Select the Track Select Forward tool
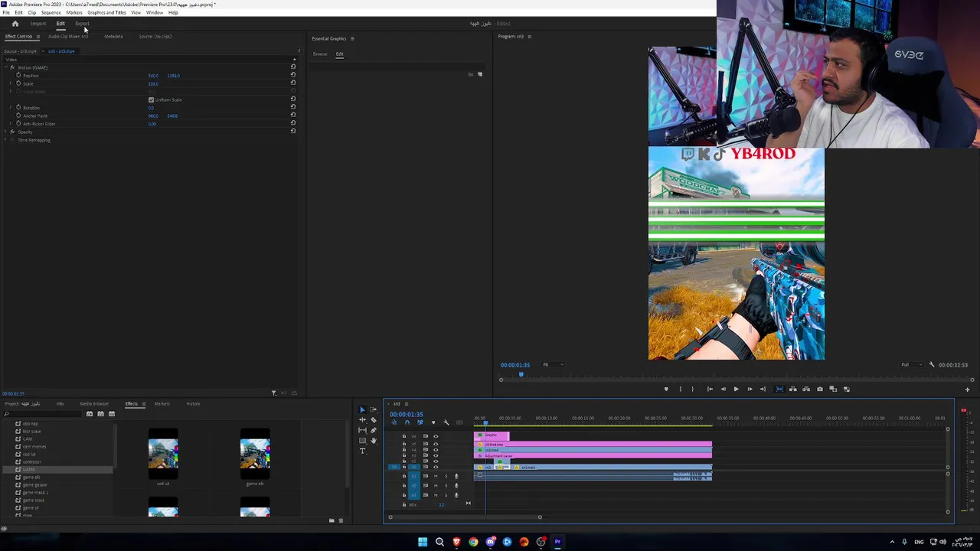This screenshot has height=551, width=980. click(x=374, y=409)
